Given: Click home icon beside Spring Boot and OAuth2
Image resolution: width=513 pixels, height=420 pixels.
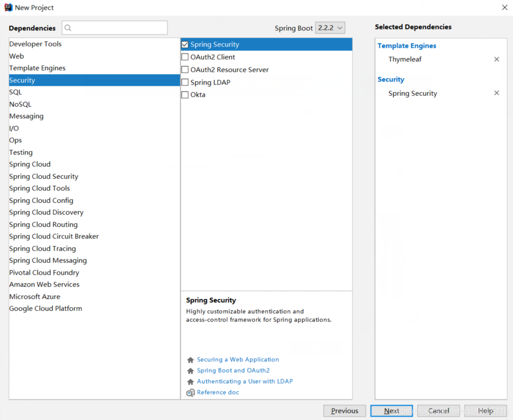Looking at the screenshot, I should point(190,371).
